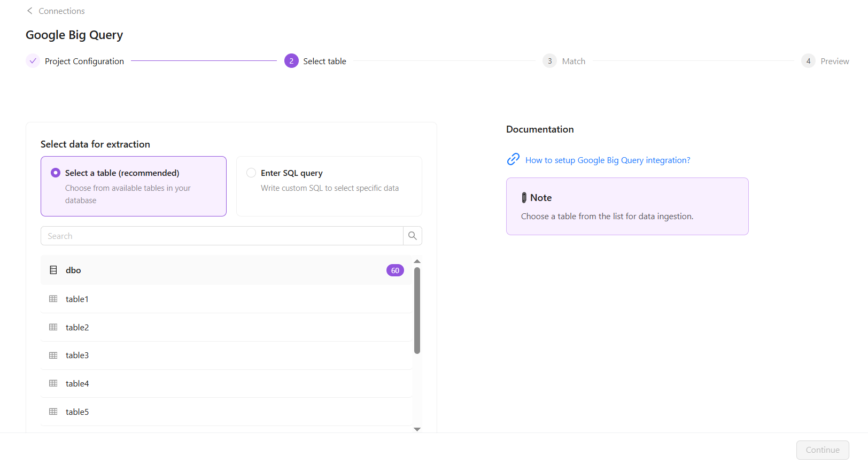Choose the 'Enter SQL query' radio option

click(251, 173)
